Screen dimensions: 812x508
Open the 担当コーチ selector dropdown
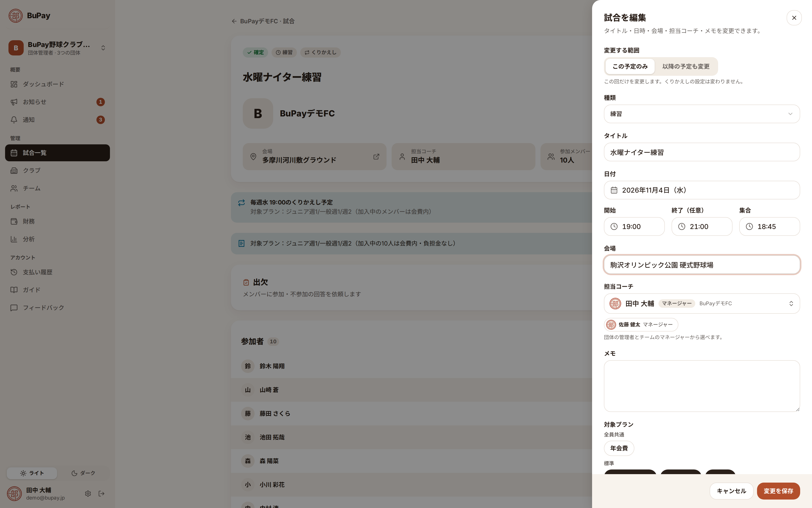pyautogui.click(x=702, y=303)
